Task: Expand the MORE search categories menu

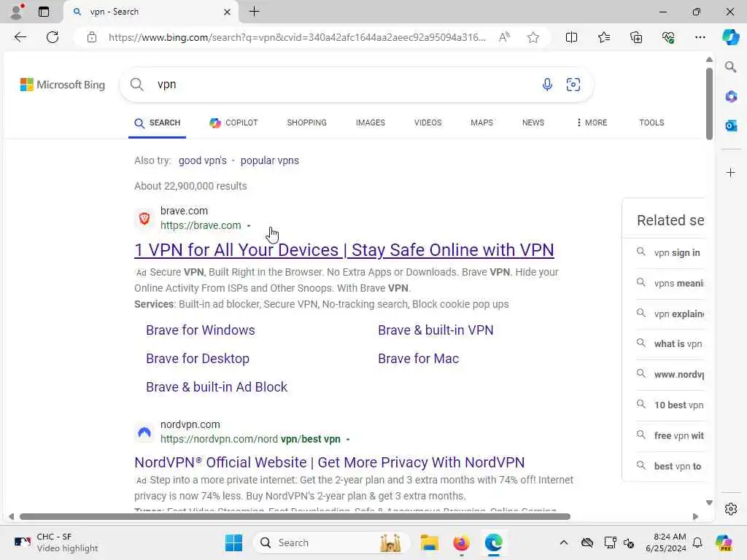Action: pos(592,122)
